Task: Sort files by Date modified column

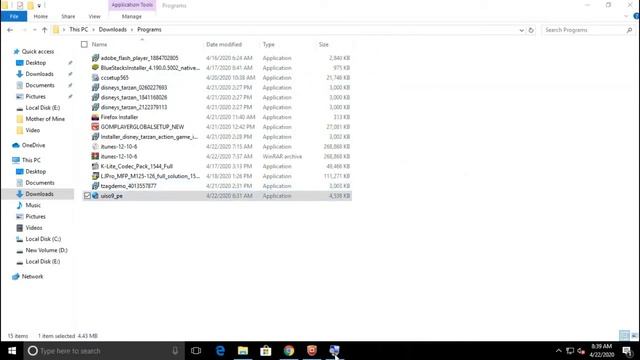Action: pos(224,44)
